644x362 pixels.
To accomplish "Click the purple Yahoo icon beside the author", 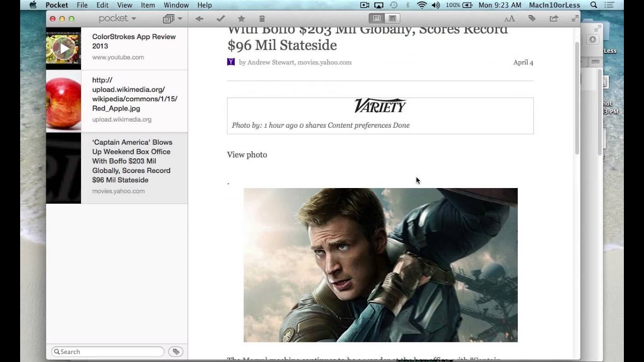I will pyautogui.click(x=231, y=62).
